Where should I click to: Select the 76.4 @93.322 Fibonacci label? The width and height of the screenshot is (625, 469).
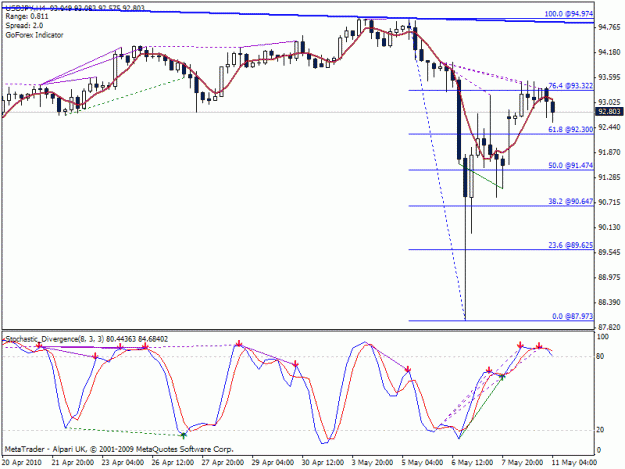pos(571,86)
